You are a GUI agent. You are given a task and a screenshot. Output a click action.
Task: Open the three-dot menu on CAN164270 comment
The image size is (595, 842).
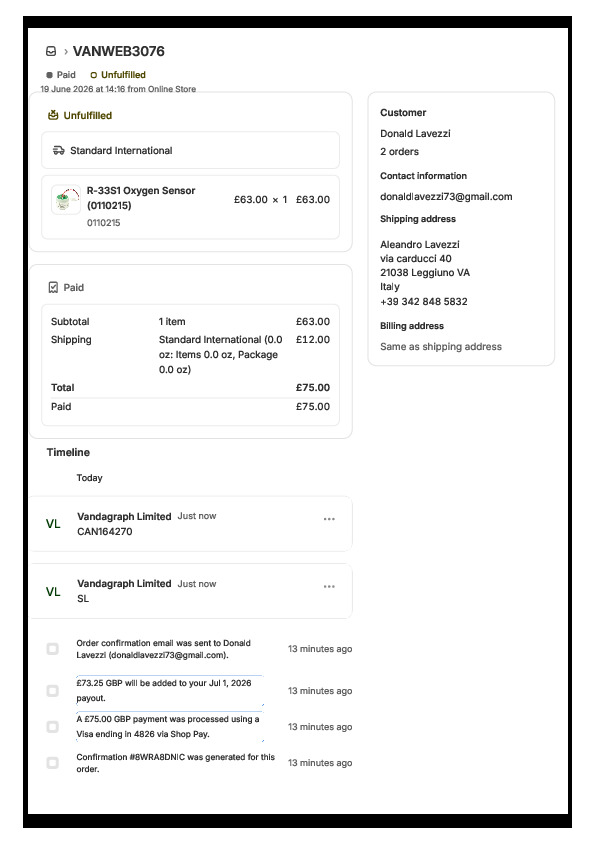click(x=329, y=519)
